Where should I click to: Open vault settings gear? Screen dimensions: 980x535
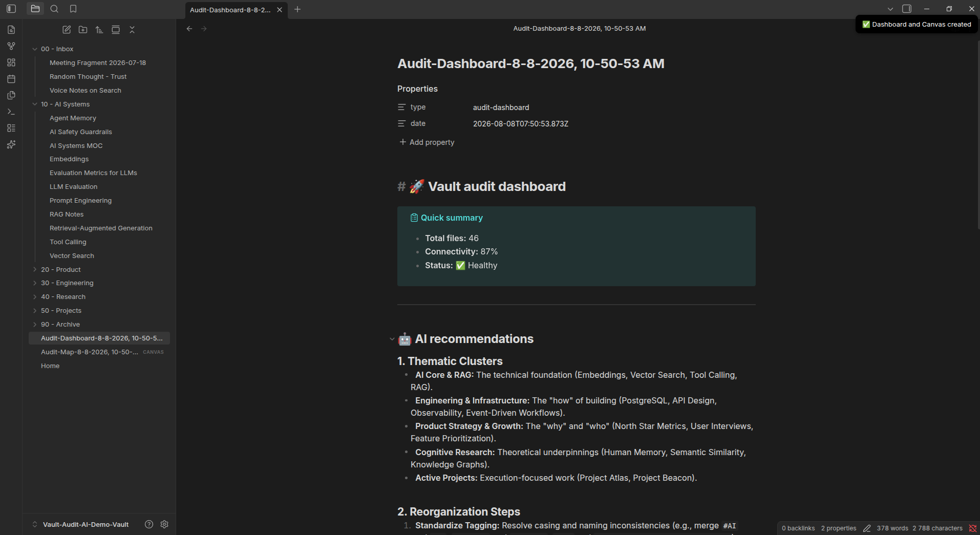pyautogui.click(x=164, y=524)
